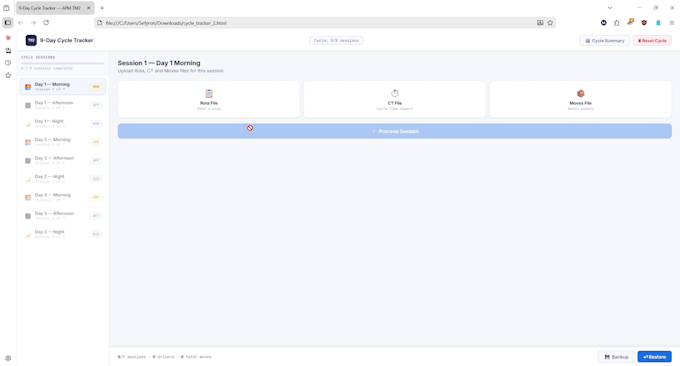Click the Day 1 Morning sunrise icon

[28, 87]
